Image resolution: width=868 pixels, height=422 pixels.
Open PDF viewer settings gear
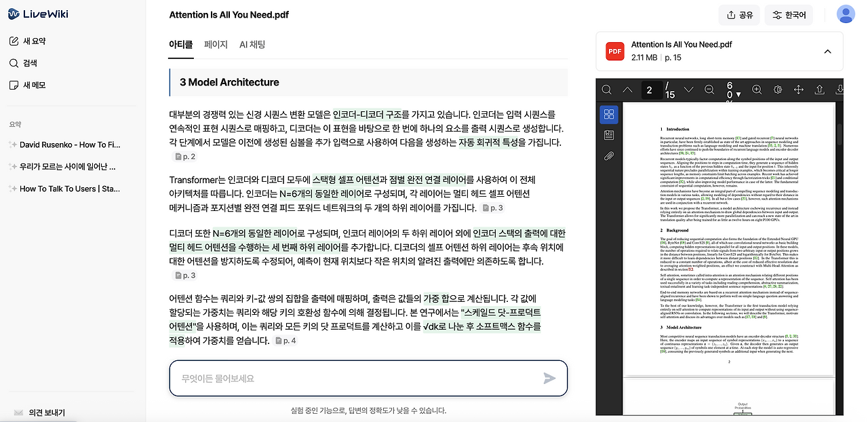point(778,89)
